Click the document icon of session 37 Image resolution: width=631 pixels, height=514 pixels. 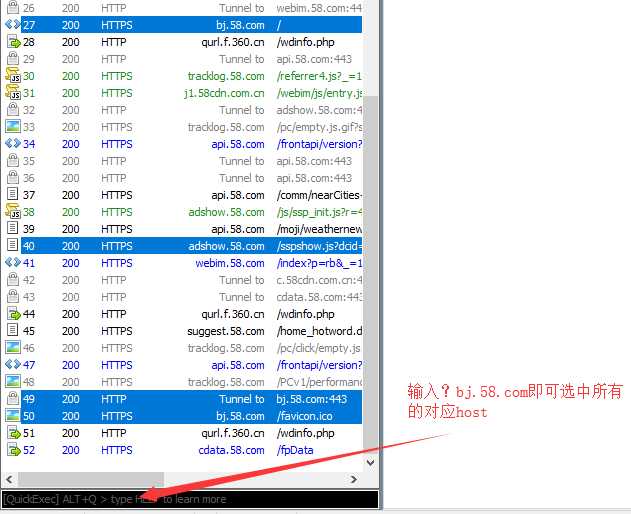tap(13, 194)
